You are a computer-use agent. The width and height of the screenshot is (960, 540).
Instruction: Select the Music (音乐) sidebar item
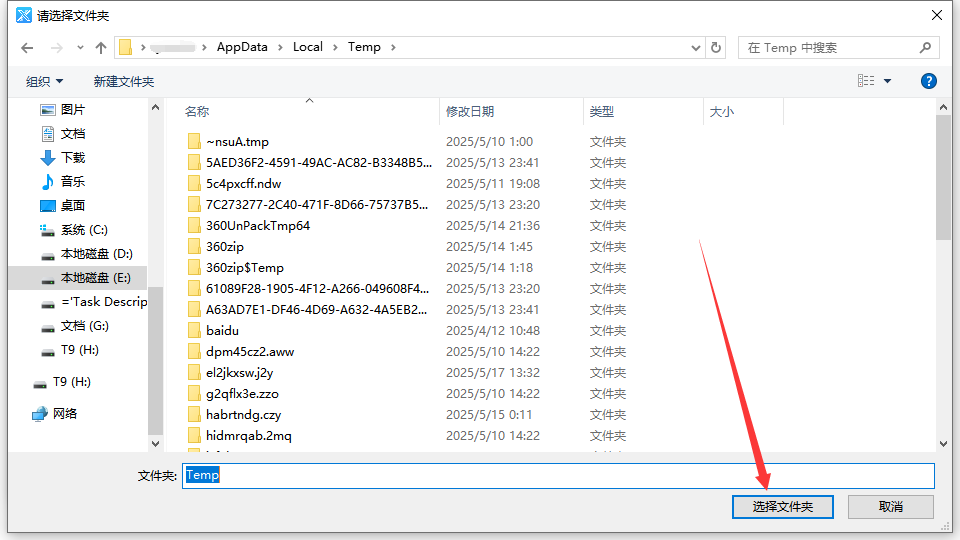72,182
